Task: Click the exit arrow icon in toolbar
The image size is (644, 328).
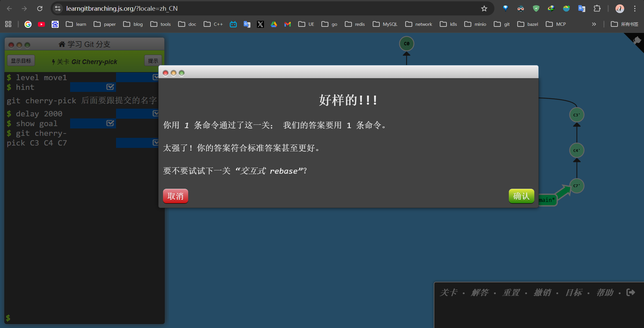Action: coord(631,292)
